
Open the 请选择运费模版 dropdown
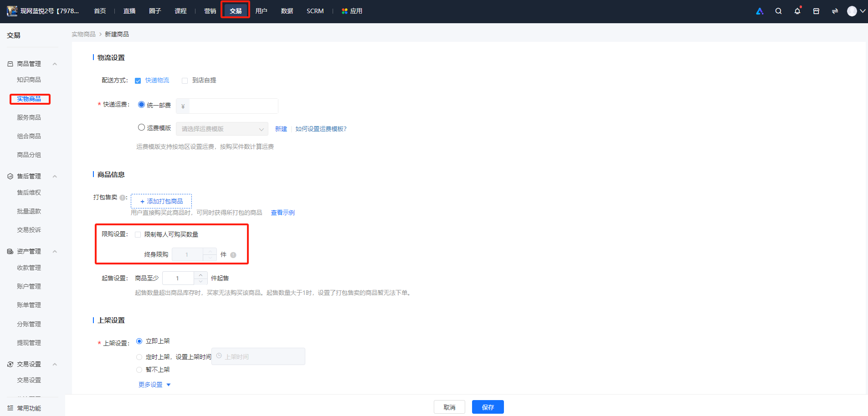222,129
